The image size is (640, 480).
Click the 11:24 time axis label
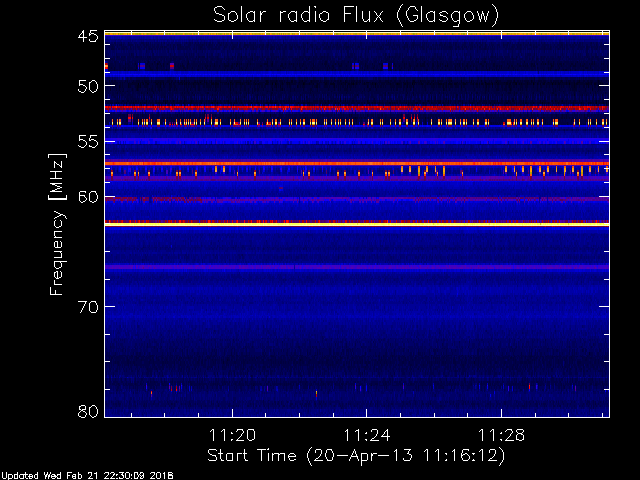tap(367, 435)
